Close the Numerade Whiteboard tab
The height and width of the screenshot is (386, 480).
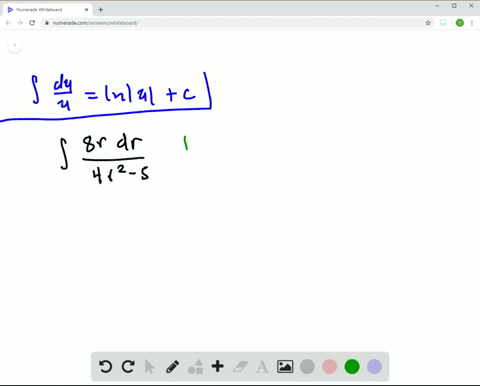tap(86, 10)
